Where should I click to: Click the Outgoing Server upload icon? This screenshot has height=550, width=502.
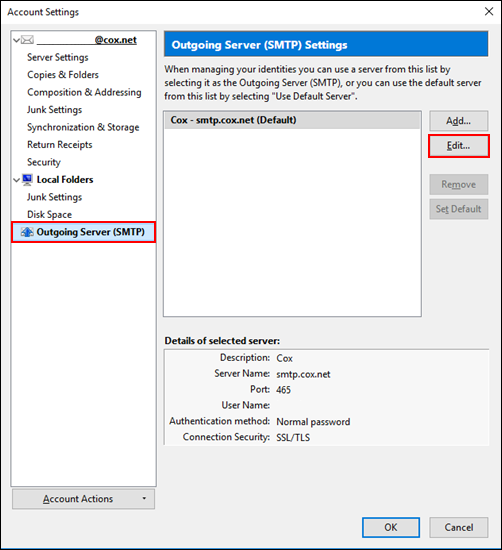[27, 232]
